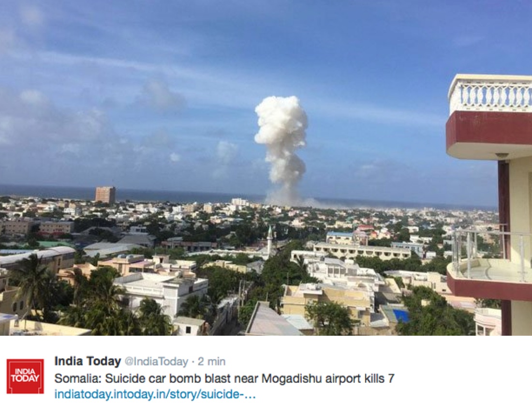Click the tall brown building on horizon
Image resolution: width=532 pixels, height=407 pixels.
click(105, 195)
